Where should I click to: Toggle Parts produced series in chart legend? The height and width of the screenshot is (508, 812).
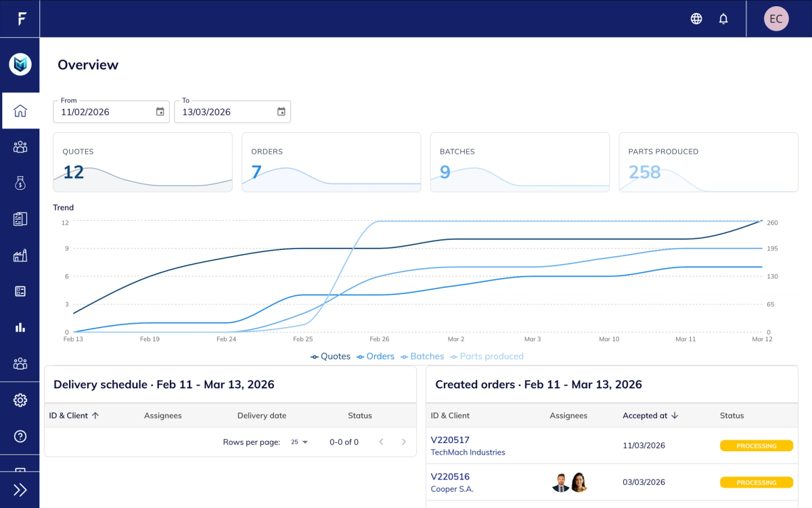487,356
